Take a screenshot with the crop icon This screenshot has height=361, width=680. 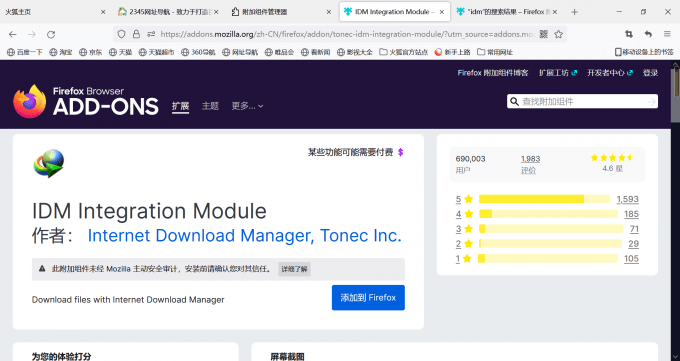(x=628, y=34)
